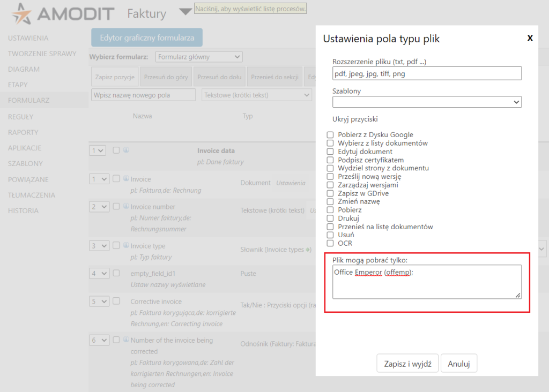Open the Formularz główny form selector
The height and width of the screenshot is (392, 549).
pos(198,57)
